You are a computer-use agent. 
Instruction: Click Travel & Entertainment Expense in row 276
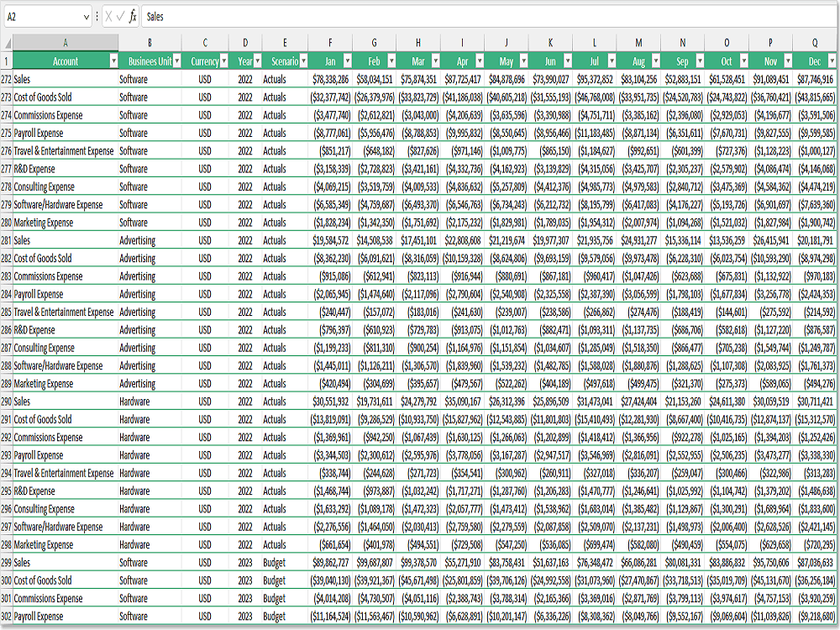coord(64,151)
